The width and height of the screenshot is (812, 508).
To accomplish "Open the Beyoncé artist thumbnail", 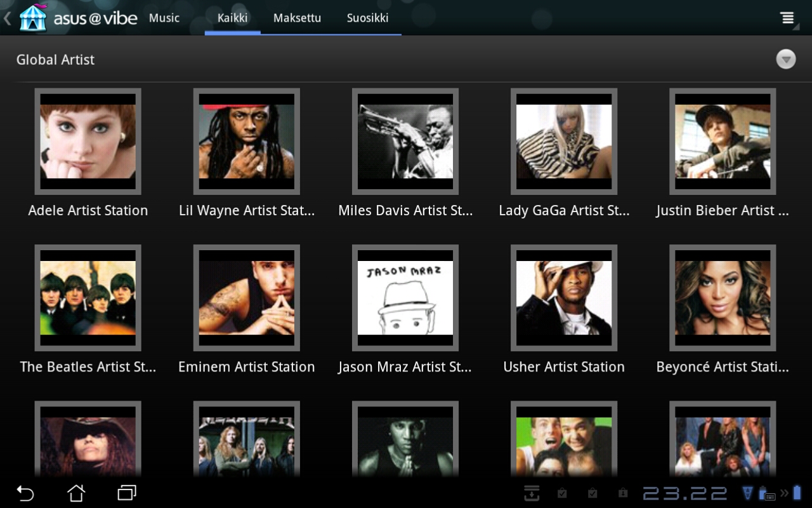I will coord(723,298).
